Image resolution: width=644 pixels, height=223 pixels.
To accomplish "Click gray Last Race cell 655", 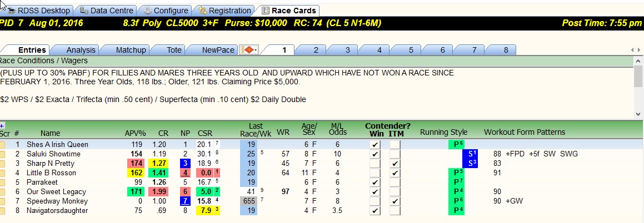I will pyautogui.click(x=248, y=201).
